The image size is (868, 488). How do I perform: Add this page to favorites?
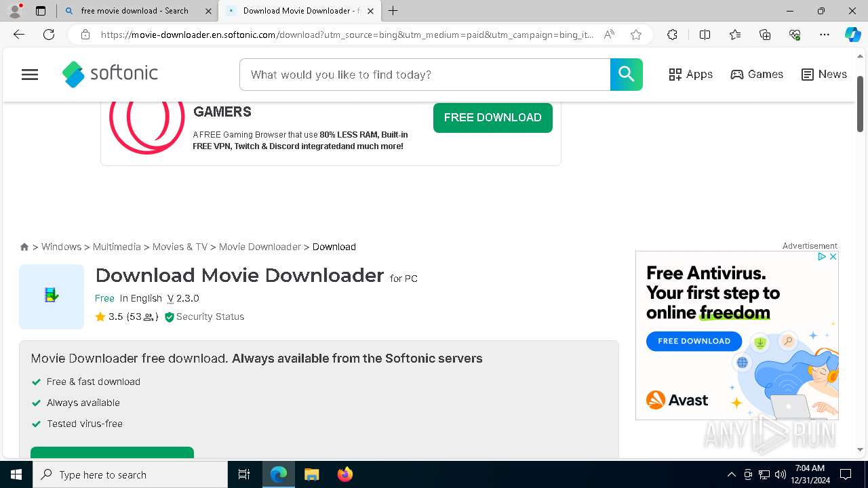click(635, 35)
